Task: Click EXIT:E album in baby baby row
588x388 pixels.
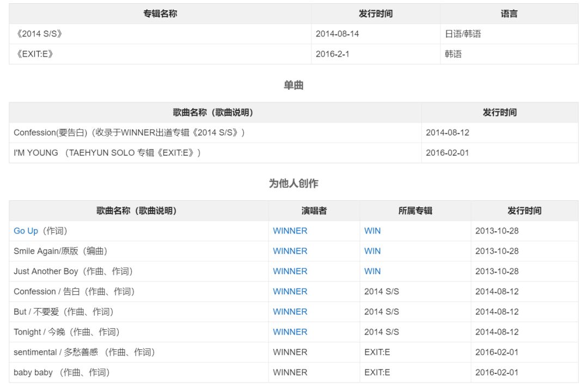Action: tap(377, 373)
